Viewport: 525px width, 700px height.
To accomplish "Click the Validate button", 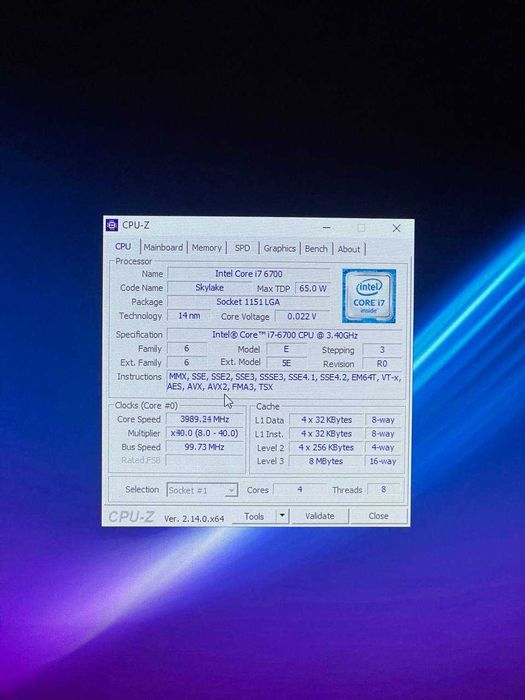I will pyautogui.click(x=320, y=516).
